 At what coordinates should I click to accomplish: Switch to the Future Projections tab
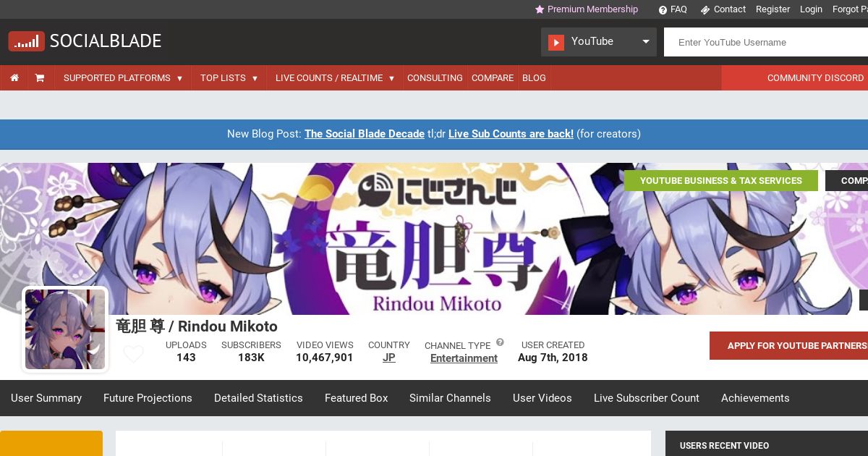coord(148,398)
